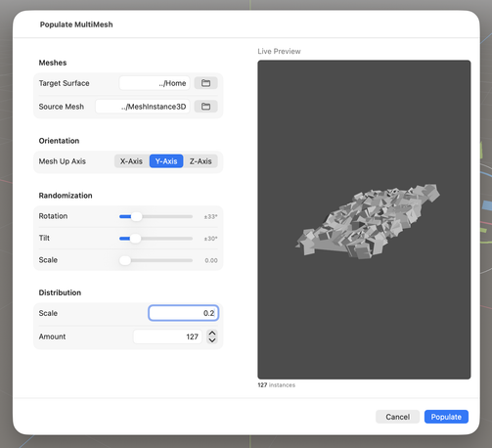492x448 pixels.
Task: Click the Distribution Scale input field
Action: pos(184,313)
